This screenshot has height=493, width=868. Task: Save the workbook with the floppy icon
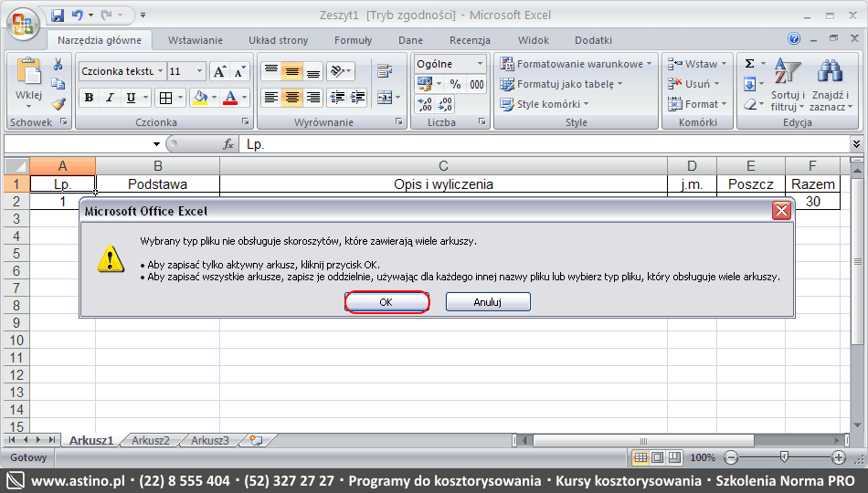58,16
